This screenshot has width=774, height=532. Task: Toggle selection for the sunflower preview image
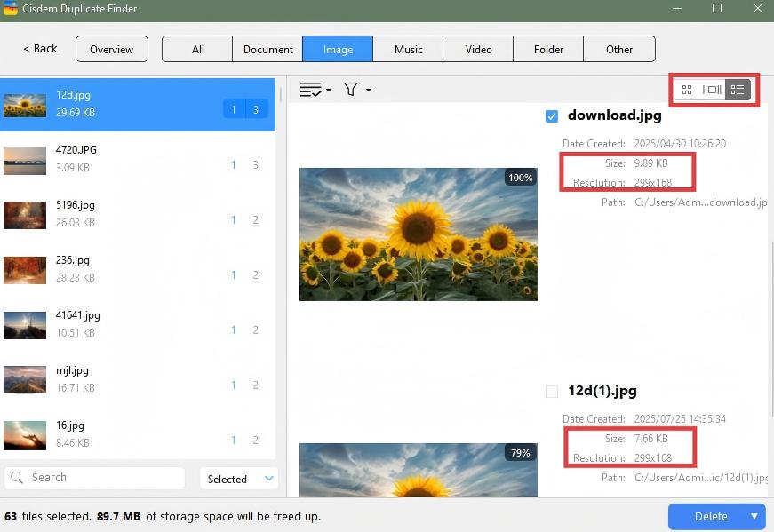418,234
